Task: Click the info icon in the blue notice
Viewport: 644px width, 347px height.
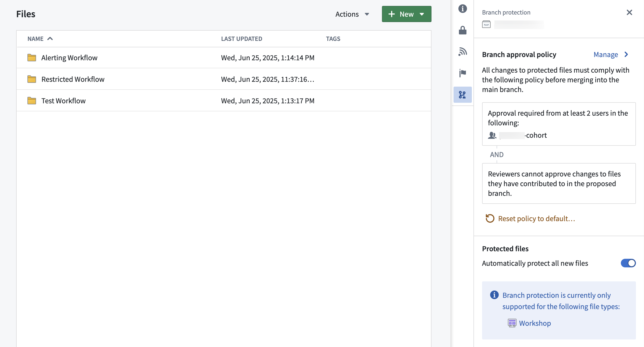Action: pyautogui.click(x=494, y=295)
